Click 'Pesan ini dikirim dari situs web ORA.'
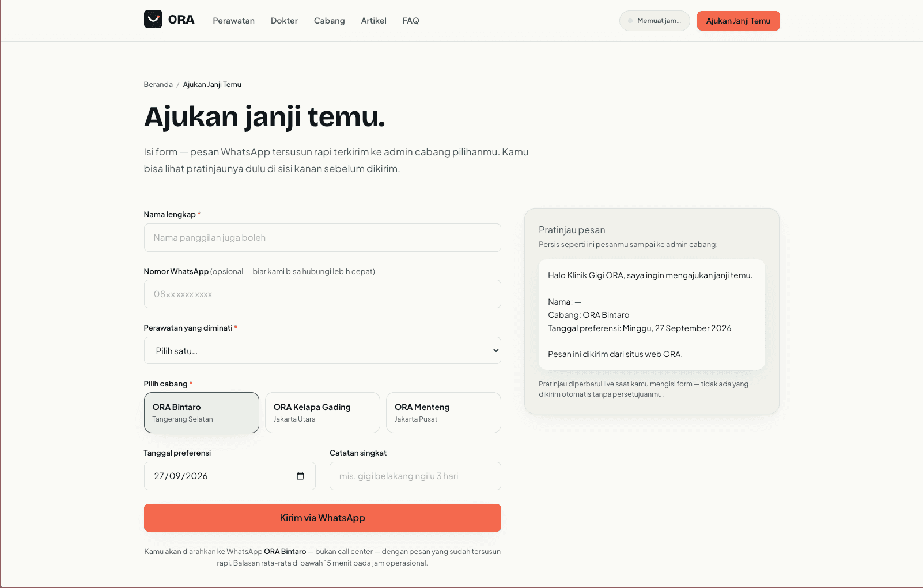This screenshot has width=923, height=588. tap(615, 354)
